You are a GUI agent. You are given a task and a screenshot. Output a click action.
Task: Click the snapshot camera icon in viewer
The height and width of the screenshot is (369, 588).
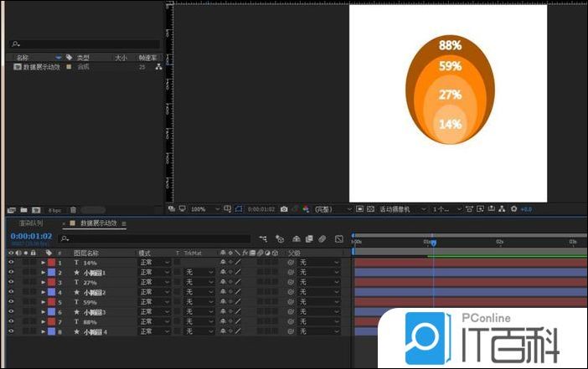285,208
